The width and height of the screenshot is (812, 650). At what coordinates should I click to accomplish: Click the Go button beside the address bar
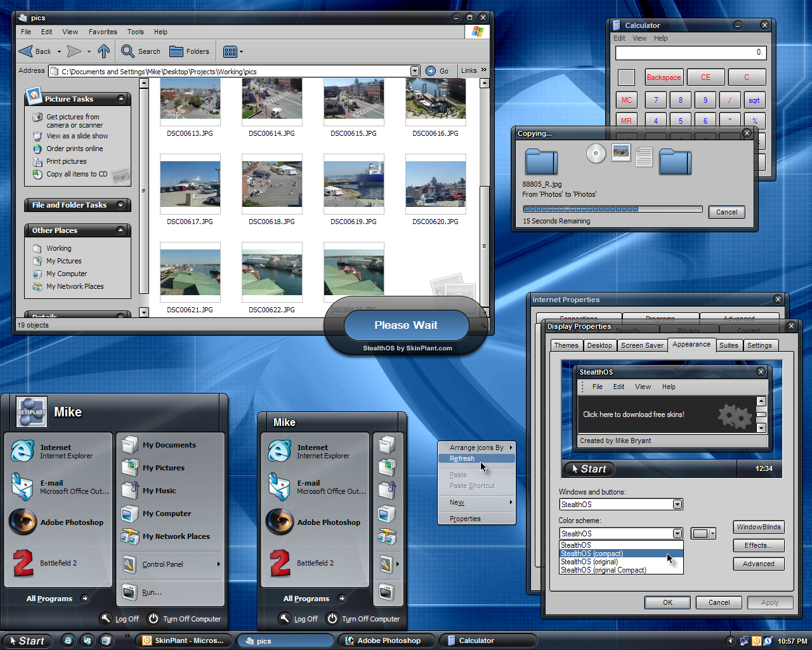[438, 71]
